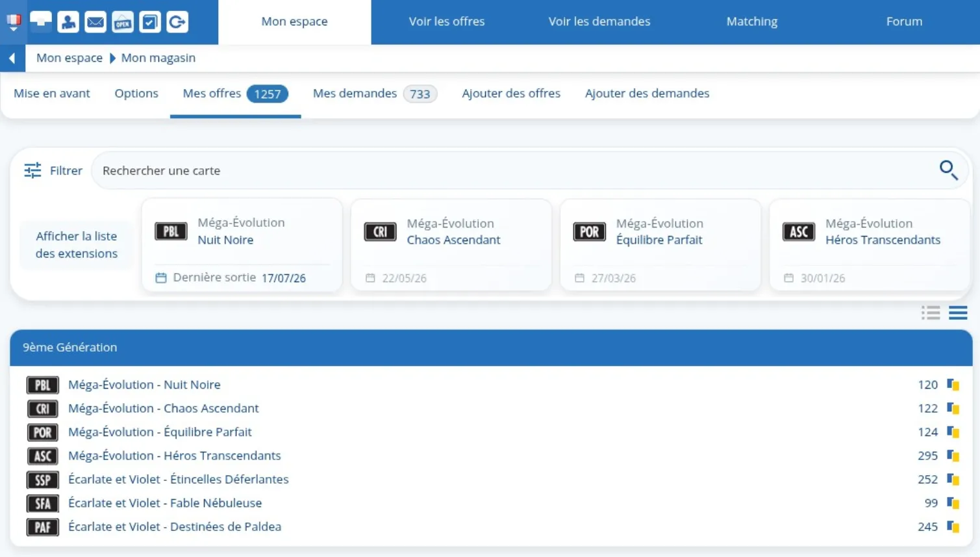Open Écarlate et Violet - Fable Nébuleuse
The width and height of the screenshot is (980, 557).
165,503
